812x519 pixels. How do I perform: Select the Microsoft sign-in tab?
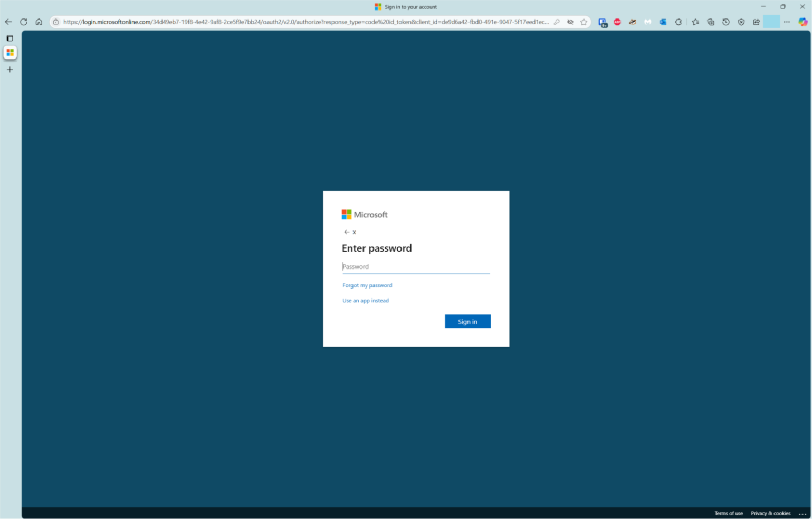click(x=10, y=53)
